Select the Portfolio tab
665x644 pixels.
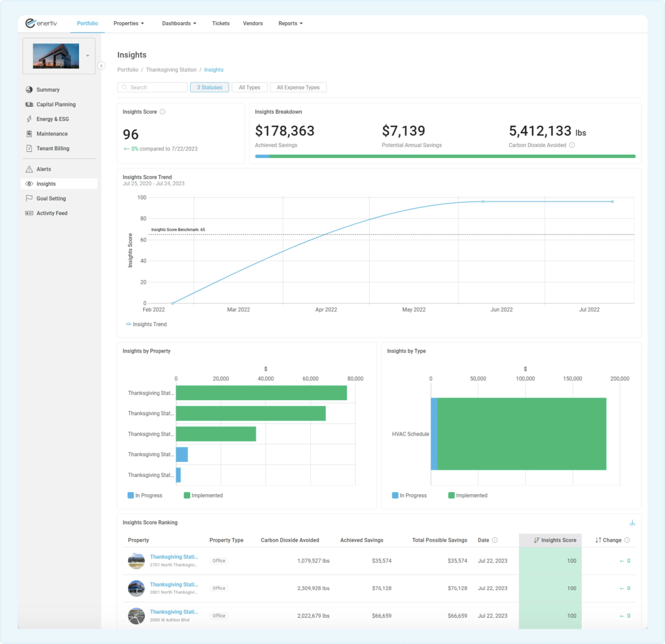(x=87, y=23)
